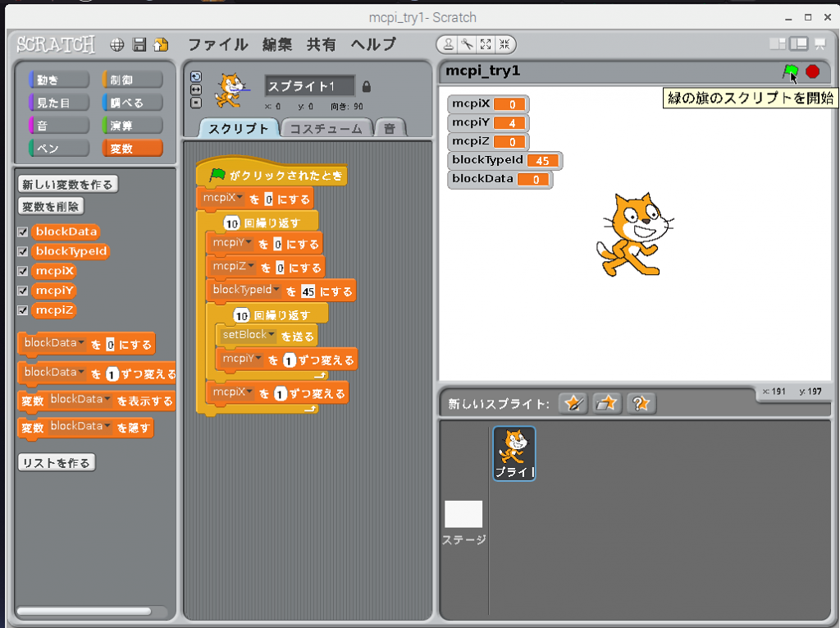Click the globe language icon
Viewport: 840px width, 628px height.
coord(116,45)
